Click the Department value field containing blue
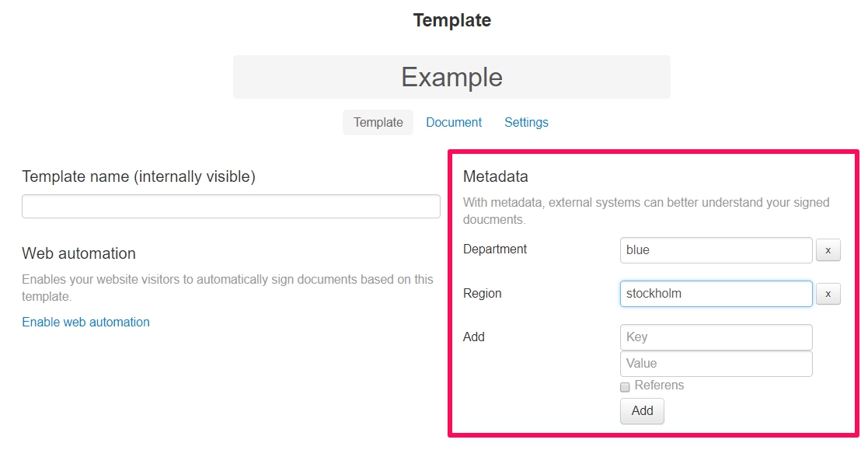The height and width of the screenshot is (450, 868). point(716,250)
